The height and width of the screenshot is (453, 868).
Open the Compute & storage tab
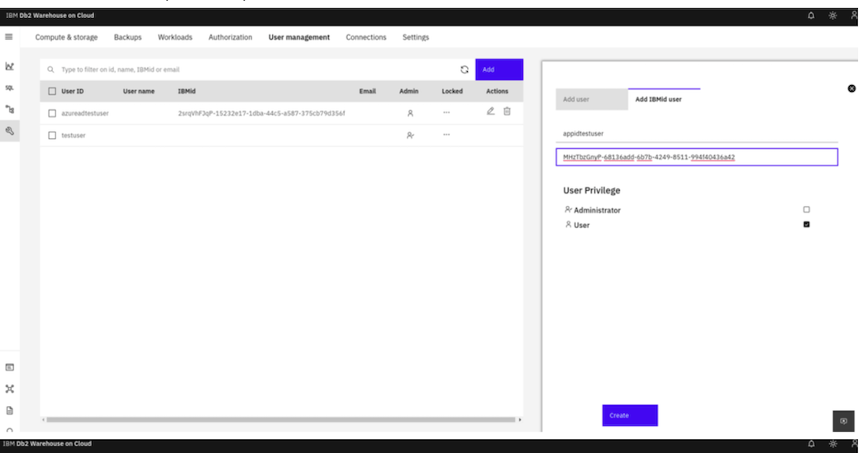click(x=66, y=37)
